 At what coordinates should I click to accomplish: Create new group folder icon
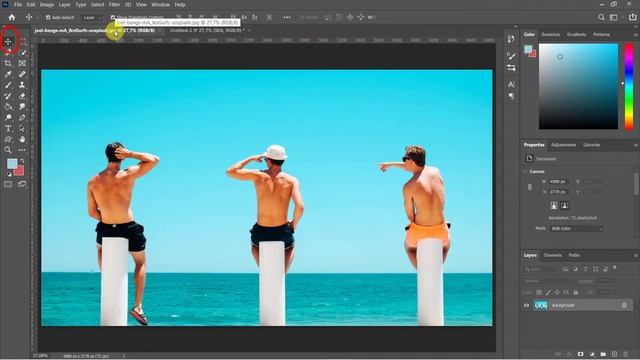[603, 354]
